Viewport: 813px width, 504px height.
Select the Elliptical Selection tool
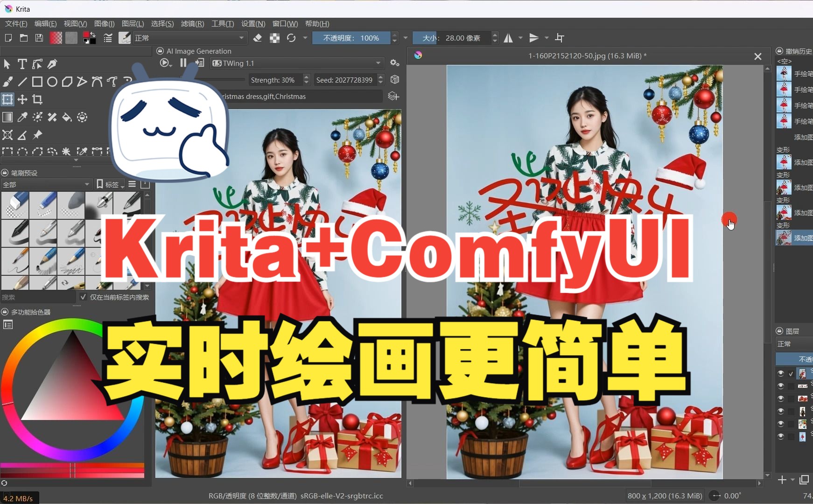[22, 151]
